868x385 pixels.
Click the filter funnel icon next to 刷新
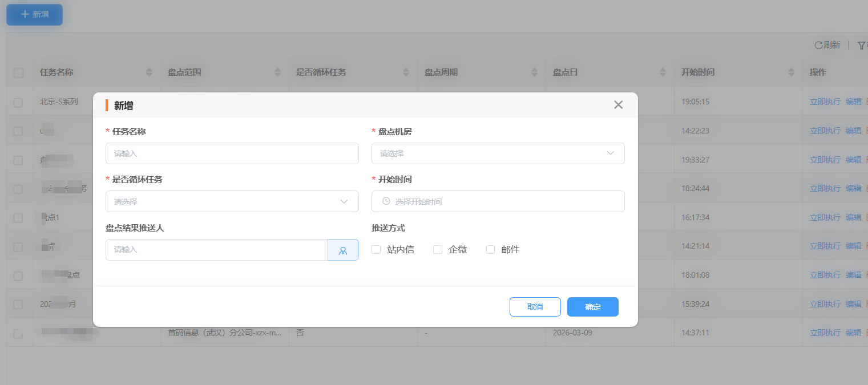(862, 45)
